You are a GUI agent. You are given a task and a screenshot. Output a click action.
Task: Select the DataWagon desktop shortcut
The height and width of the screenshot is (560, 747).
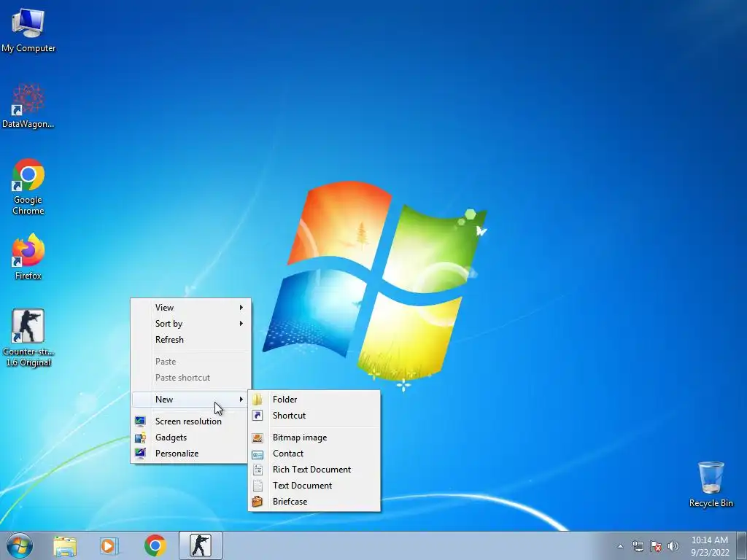coord(28,106)
